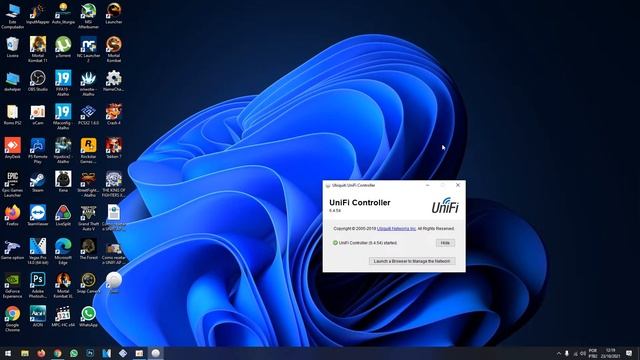This screenshot has height=360, width=640.
Task: Minimize the UniFi Controller window
Action: coord(427,185)
